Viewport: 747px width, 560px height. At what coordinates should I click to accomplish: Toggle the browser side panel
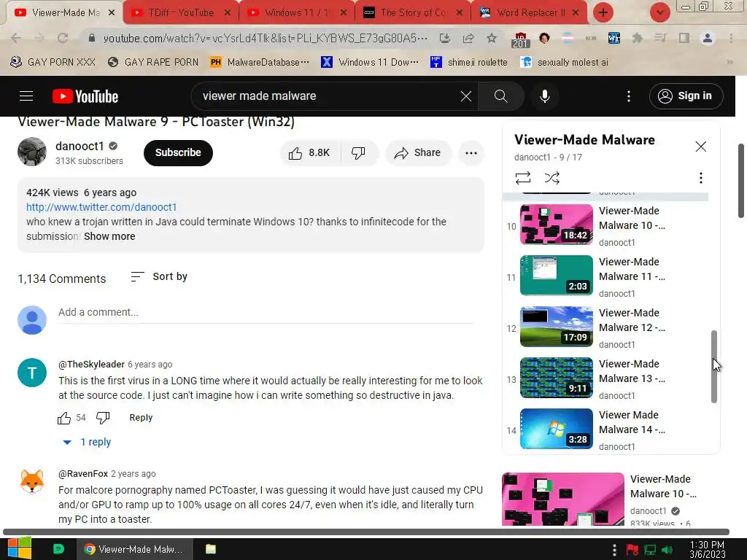click(684, 38)
